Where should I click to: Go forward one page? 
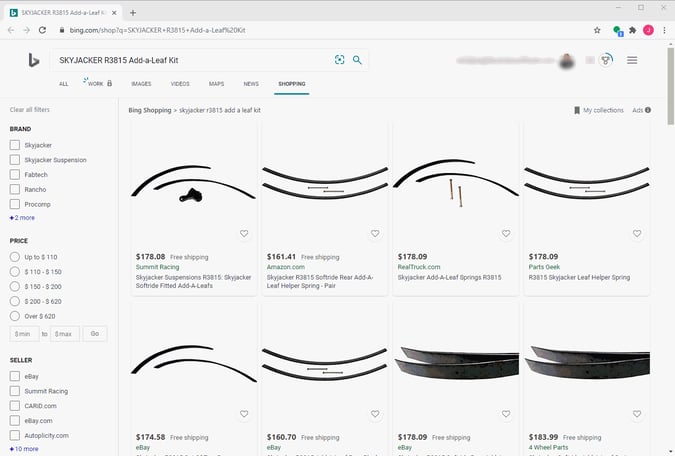27,30
